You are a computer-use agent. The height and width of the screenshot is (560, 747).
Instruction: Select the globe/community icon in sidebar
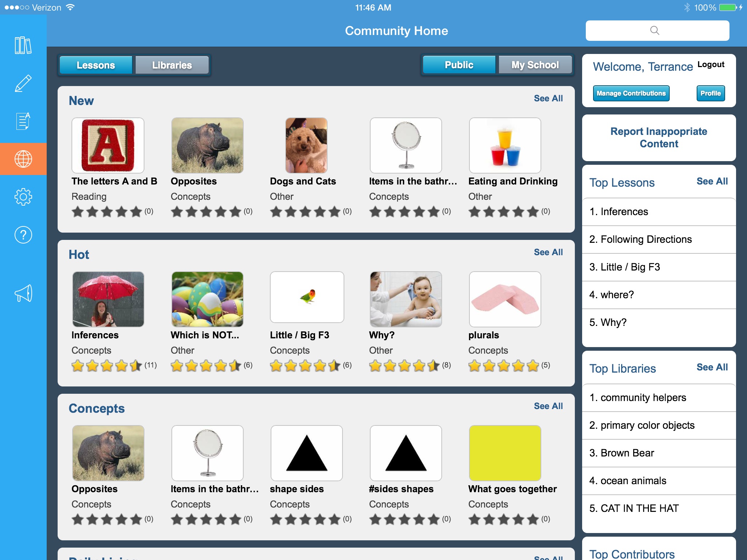24,159
